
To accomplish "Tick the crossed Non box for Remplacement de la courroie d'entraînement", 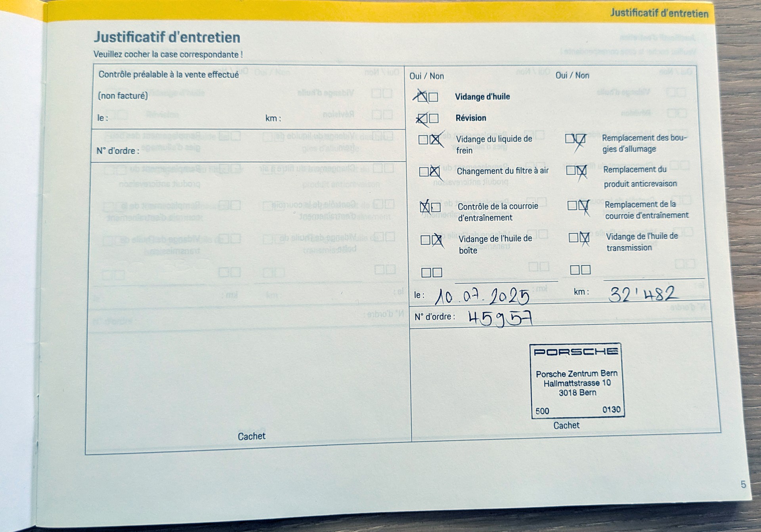I will [583, 205].
